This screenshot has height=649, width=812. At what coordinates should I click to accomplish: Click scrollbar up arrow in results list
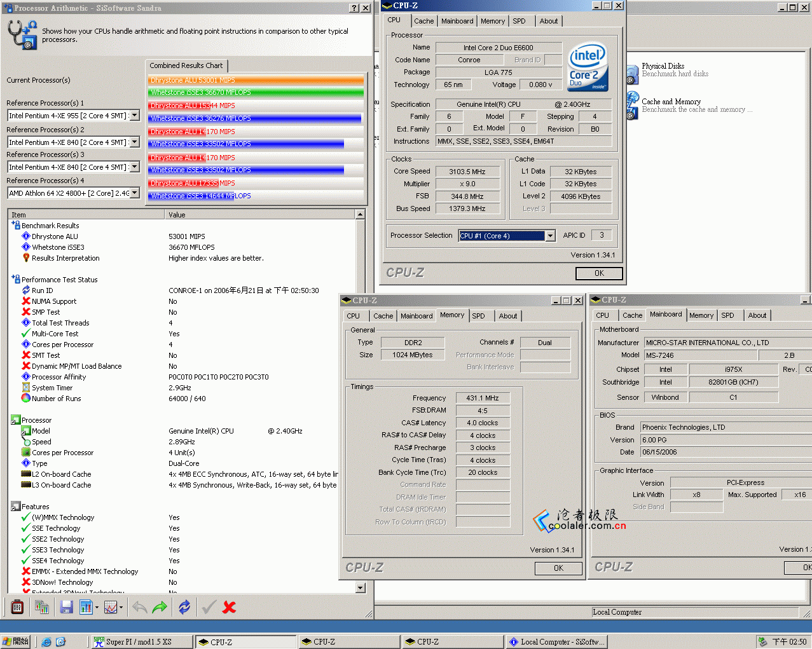tap(361, 215)
